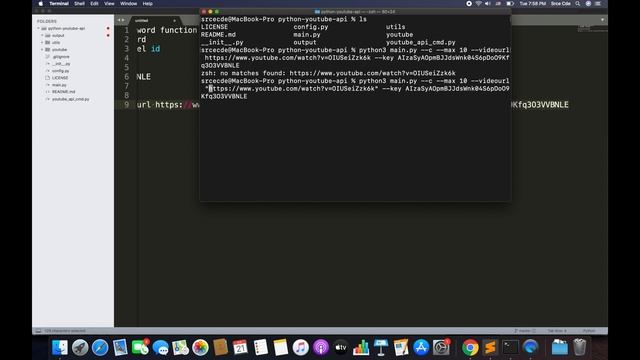Open Podcasts from the dock

click(321, 347)
